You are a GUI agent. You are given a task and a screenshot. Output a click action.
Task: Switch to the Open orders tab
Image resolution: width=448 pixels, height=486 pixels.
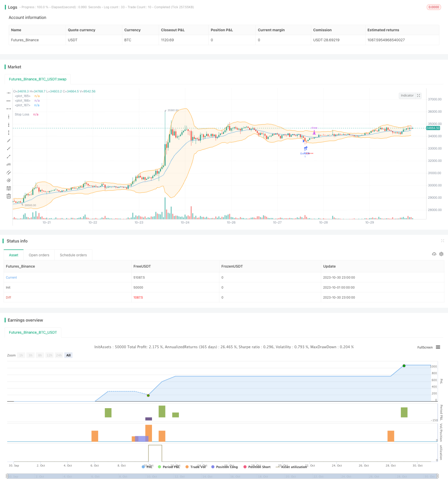(39, 255)
